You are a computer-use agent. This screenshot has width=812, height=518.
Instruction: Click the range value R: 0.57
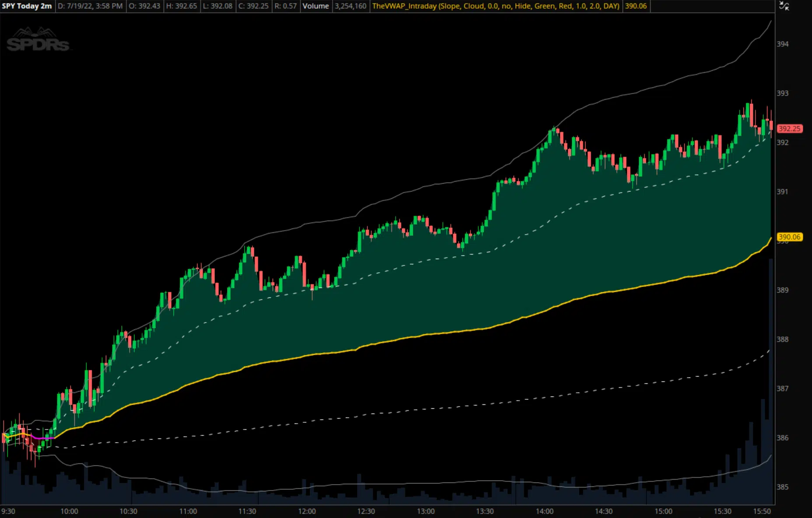[x=285, y=6]
